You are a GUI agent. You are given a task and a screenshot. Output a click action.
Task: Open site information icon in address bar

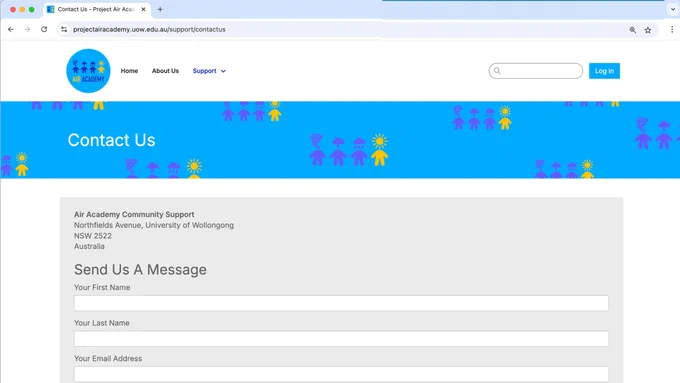[x=64, y=29]
